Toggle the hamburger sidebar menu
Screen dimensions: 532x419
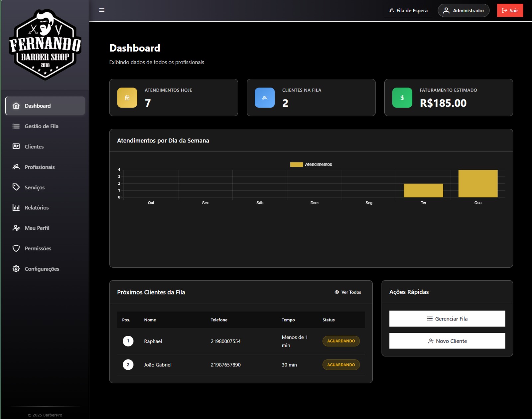102,10
